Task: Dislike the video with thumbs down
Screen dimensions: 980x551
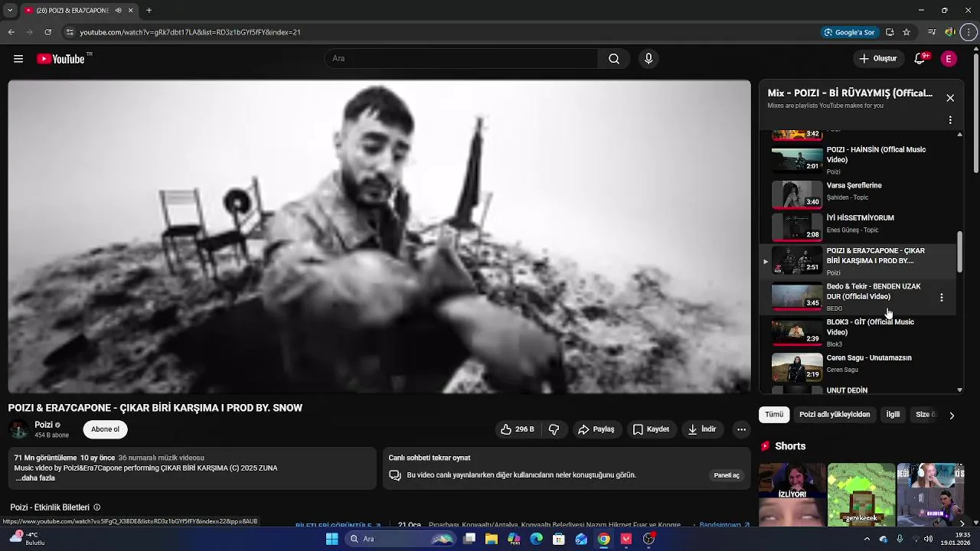Action: coord(554,429)
